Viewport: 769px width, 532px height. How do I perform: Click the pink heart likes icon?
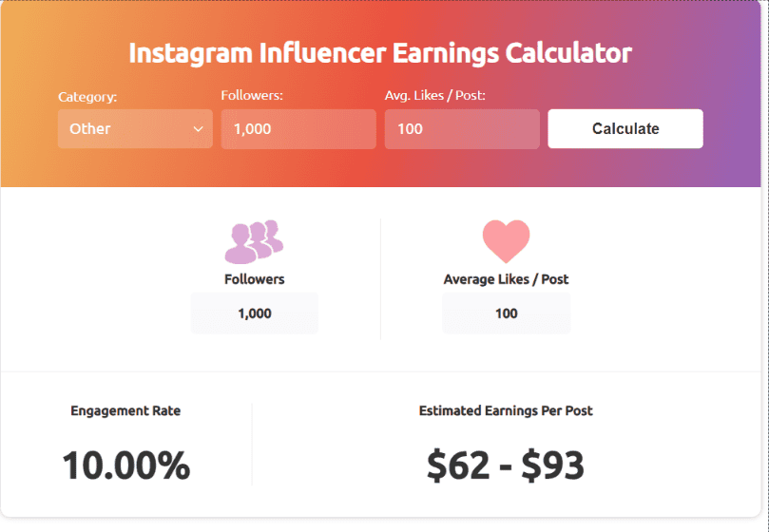pos(506,241)
